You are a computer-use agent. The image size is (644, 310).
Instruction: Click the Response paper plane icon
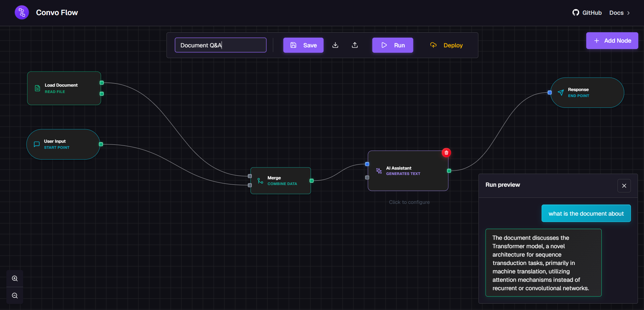click(561, 92)
